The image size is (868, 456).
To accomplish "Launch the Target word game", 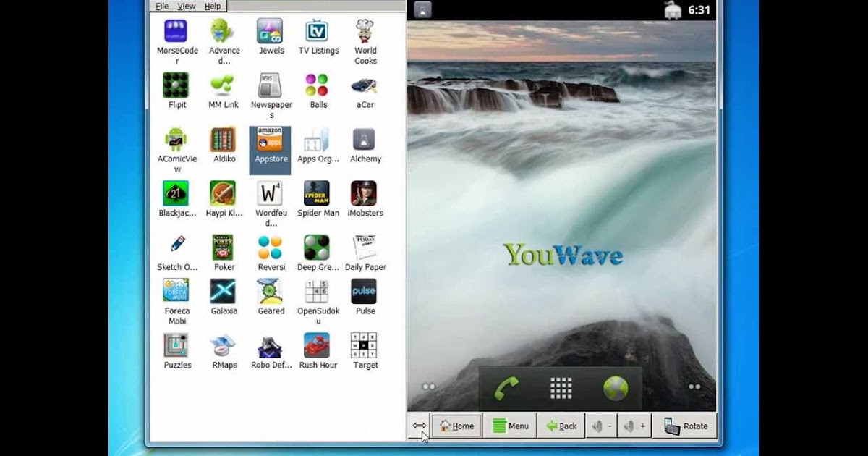I will point(365,345).
